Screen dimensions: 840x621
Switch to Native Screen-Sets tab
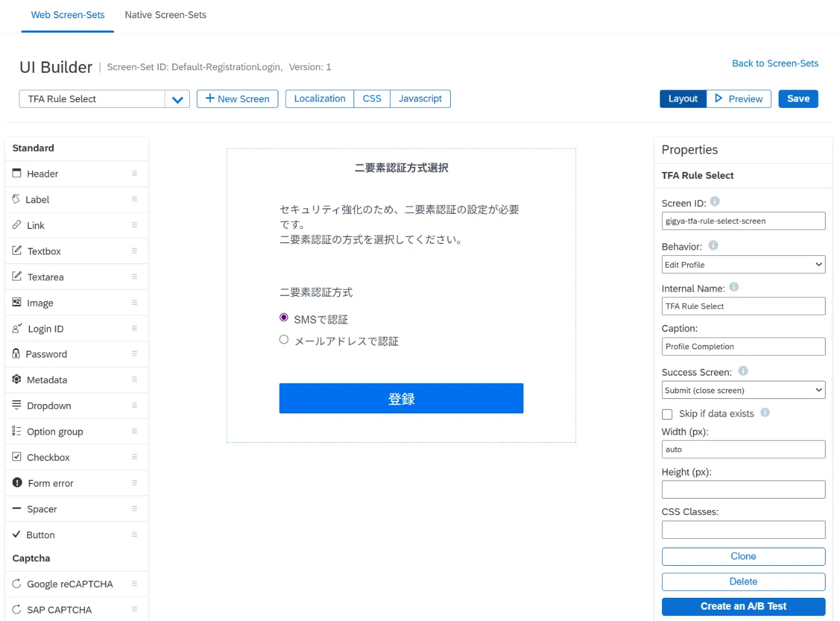click(x=165, y=15)
